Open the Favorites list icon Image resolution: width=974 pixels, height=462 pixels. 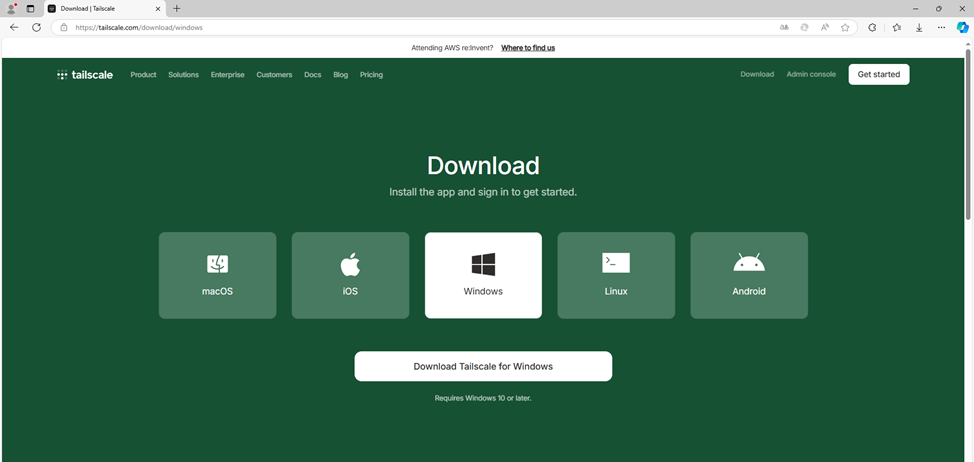(896, 27)
